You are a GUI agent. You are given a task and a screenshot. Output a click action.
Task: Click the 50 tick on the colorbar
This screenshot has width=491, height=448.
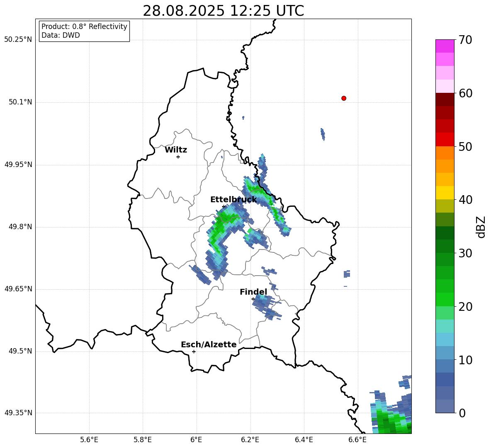[x=465, y=146]
